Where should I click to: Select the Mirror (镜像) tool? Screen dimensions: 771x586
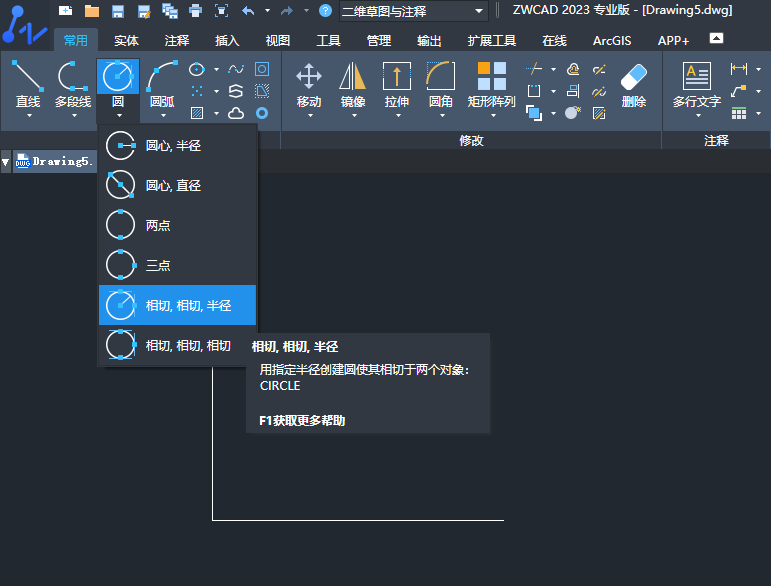(x=353, y=84)
